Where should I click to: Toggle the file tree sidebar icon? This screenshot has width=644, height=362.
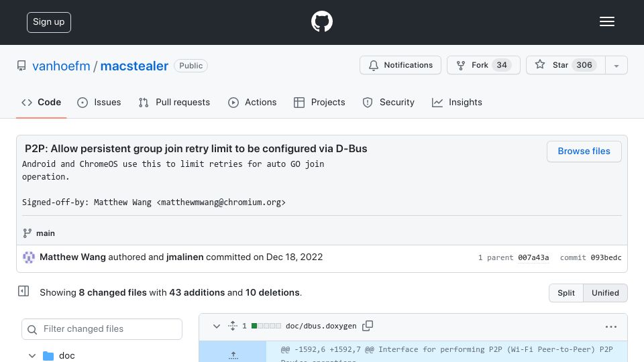click(x=23, y=292)
